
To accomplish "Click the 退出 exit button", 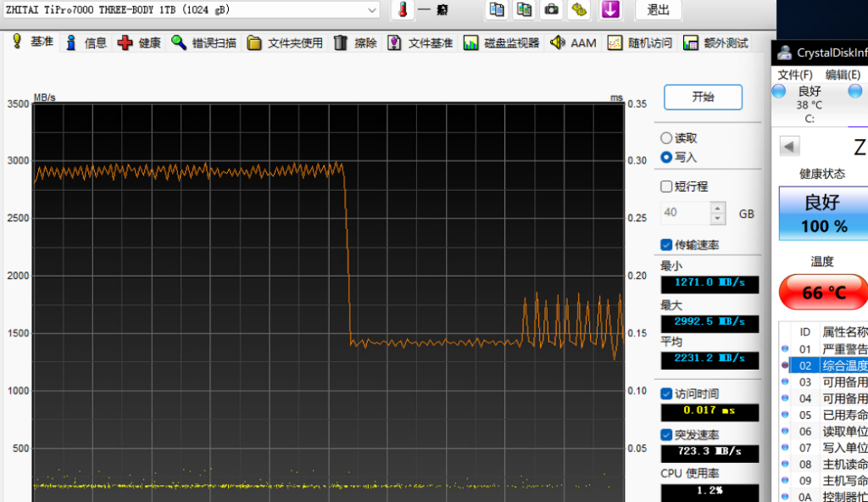I will click(x=659, y=10).
